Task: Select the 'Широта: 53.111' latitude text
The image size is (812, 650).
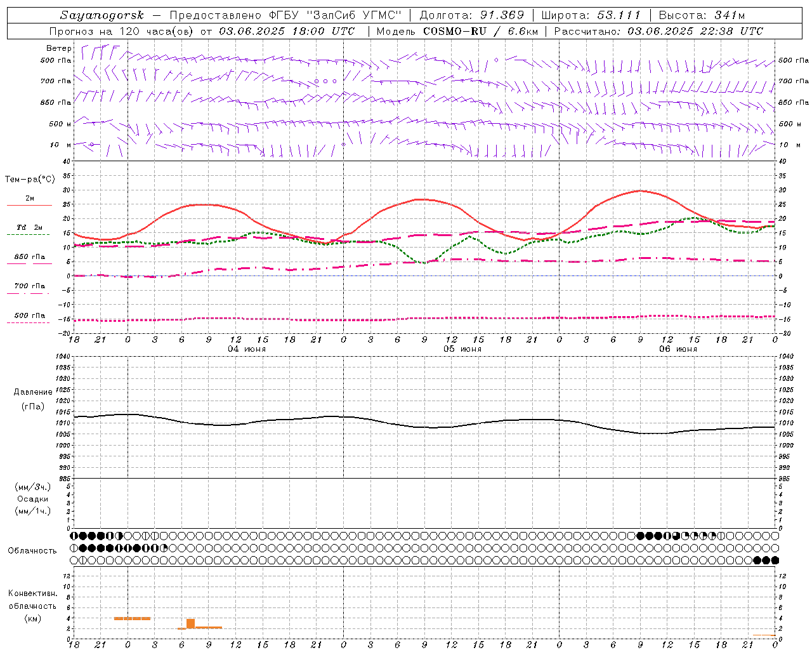Action: [591, 15]
